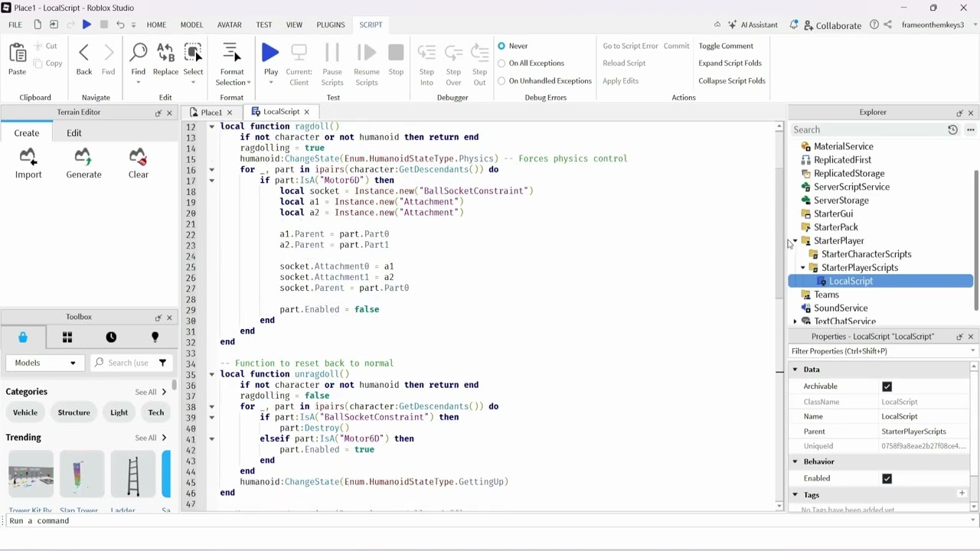Open the FILE menu
Screen dimensions: 980x551
15,24
